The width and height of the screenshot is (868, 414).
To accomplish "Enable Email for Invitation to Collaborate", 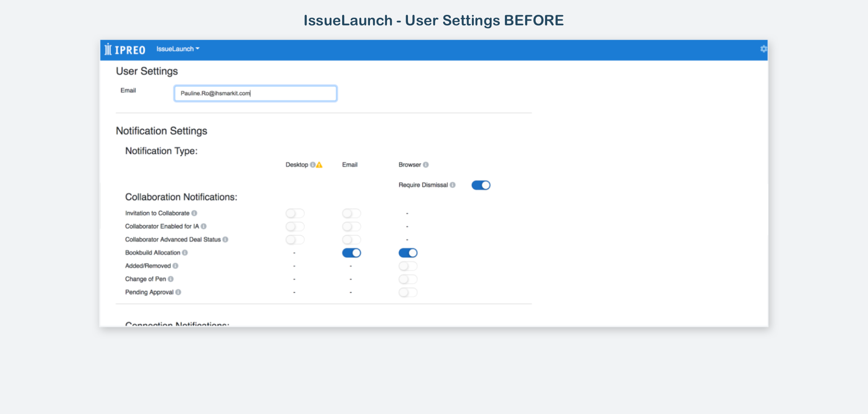I will click(x=352, y=214).
